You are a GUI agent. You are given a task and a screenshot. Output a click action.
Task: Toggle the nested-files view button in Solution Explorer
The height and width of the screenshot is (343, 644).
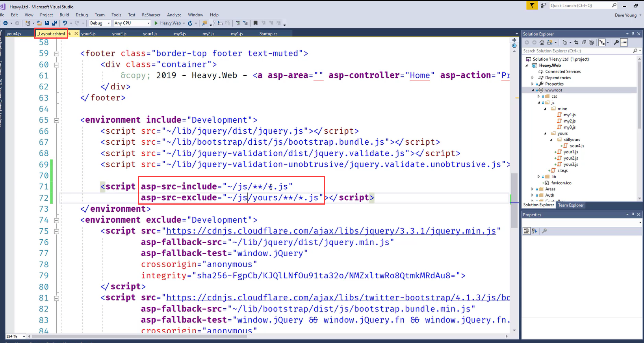pyautogui.click(x=602, y=43)
